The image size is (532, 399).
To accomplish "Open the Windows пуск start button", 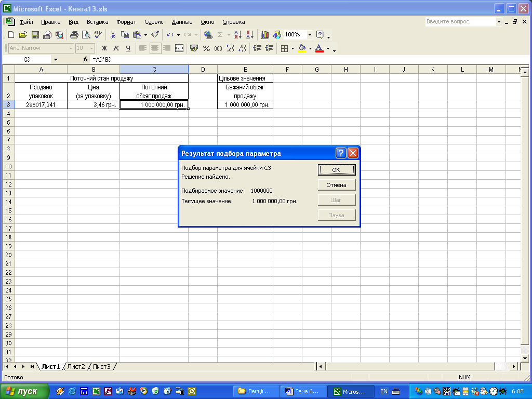I will [24, 391].
